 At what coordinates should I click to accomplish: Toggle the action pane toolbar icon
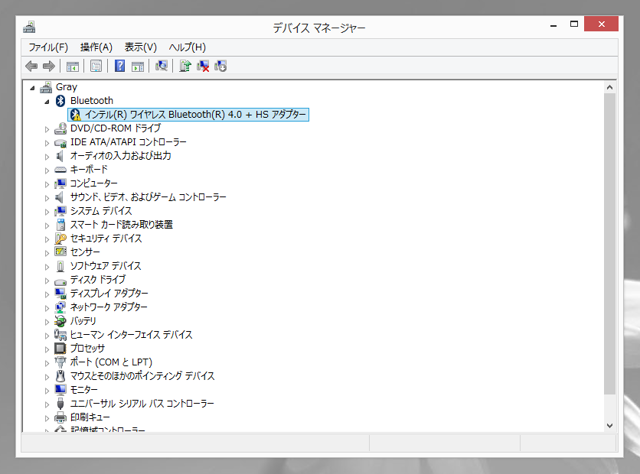click(138, 66)
